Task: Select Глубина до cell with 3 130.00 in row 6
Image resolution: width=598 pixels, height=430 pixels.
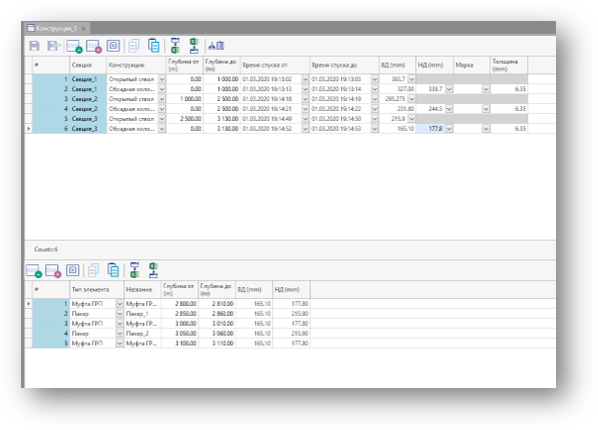Action: click(222, 129)
